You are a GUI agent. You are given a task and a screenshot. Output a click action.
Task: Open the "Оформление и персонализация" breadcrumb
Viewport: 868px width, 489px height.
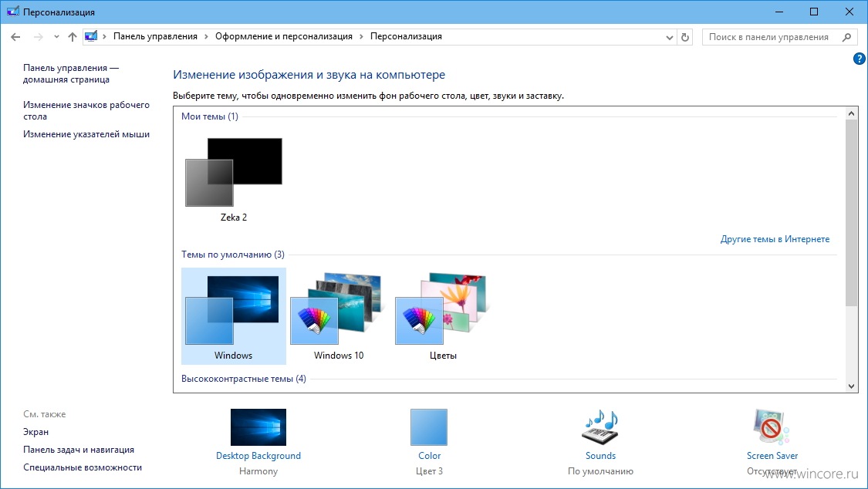click(x=283, y=36)
